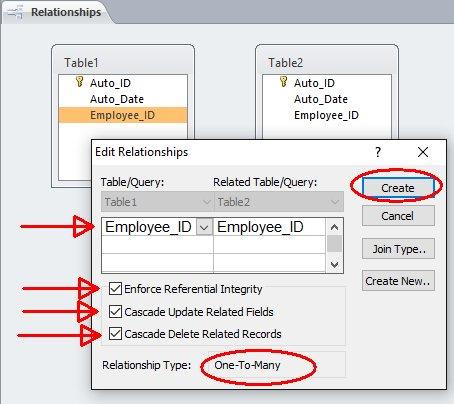This screenshot has width=454, height=404.
Task: Open the Employee_ID field dropdown arrow
Action: 204,227
